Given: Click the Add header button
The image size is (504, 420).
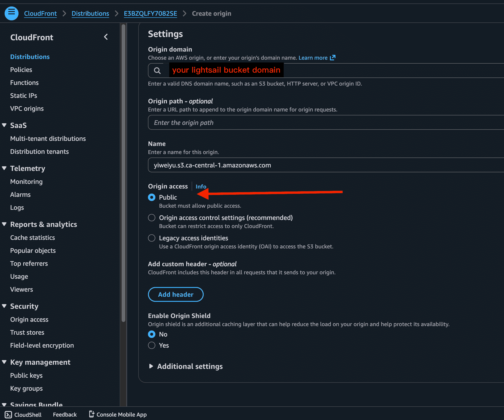Looking at the screenshot, I should click(176, 294).
